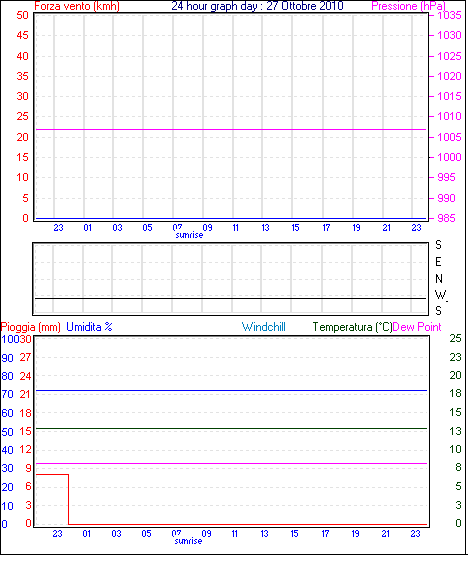Click the Pressione (hPa) axis label

coord(408,6)
